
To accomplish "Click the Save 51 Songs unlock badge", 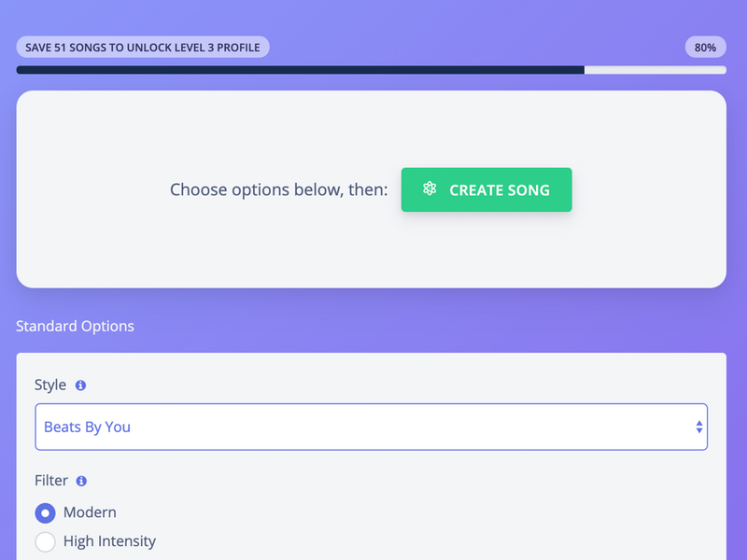I will [x=143, y=48].
